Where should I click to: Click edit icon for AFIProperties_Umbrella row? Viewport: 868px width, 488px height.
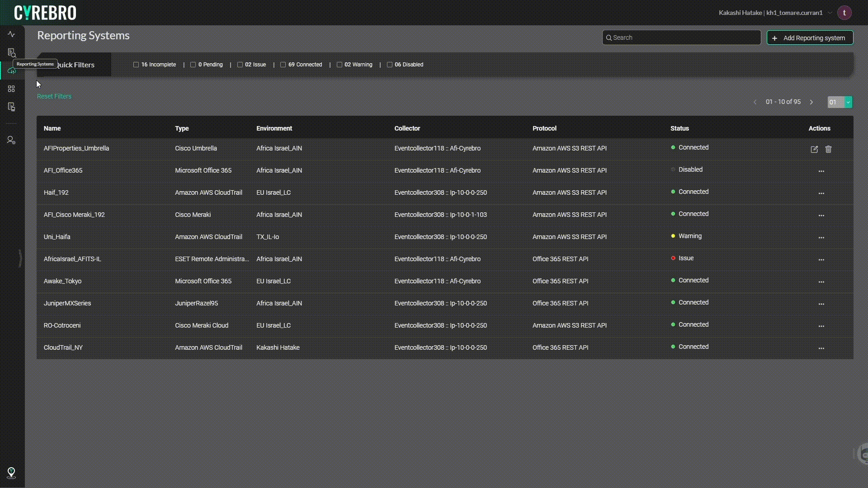pos(814,148)
